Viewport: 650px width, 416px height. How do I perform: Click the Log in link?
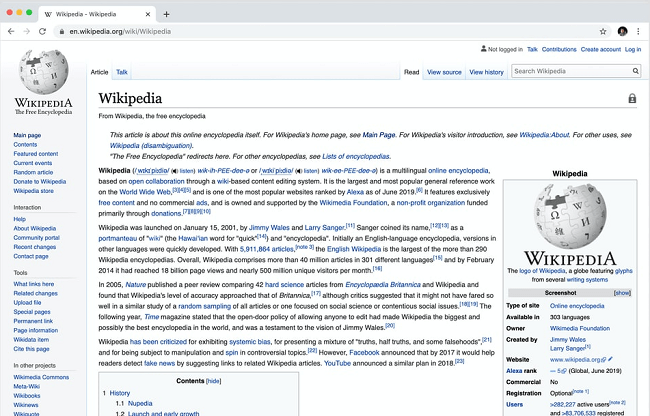633,49
